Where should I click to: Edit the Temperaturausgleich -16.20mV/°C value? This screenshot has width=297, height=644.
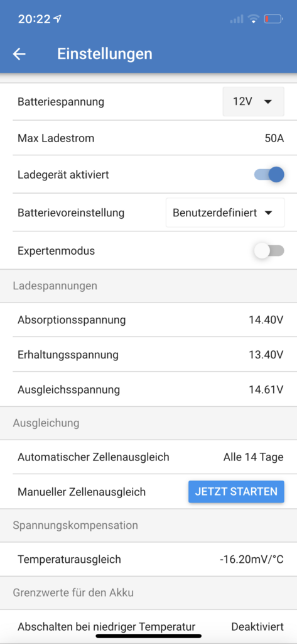[148, 559]
